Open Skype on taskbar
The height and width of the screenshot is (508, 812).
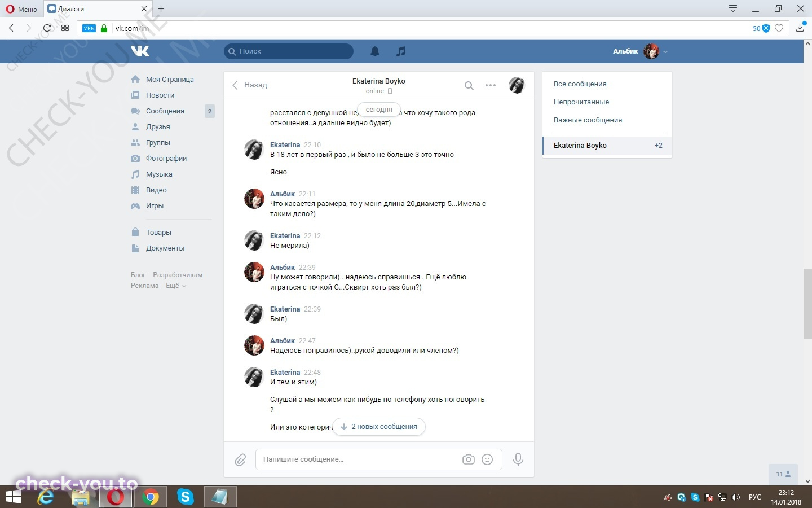pyautogui.click(x=185, y=497)
